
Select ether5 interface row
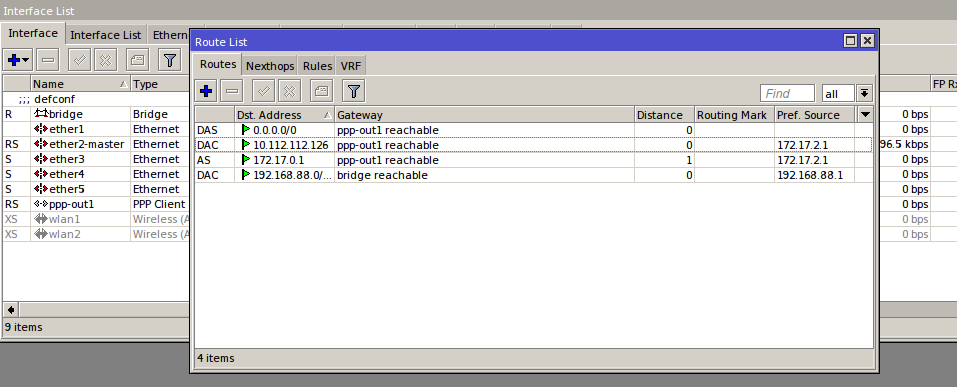tap(96, 189)
